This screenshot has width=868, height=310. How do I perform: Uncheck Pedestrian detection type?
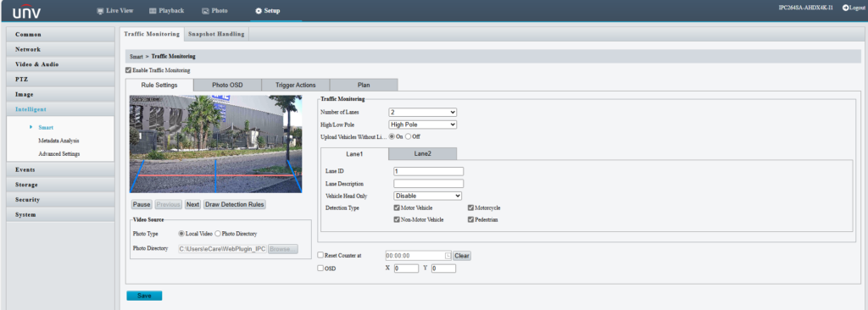point(470,219)
